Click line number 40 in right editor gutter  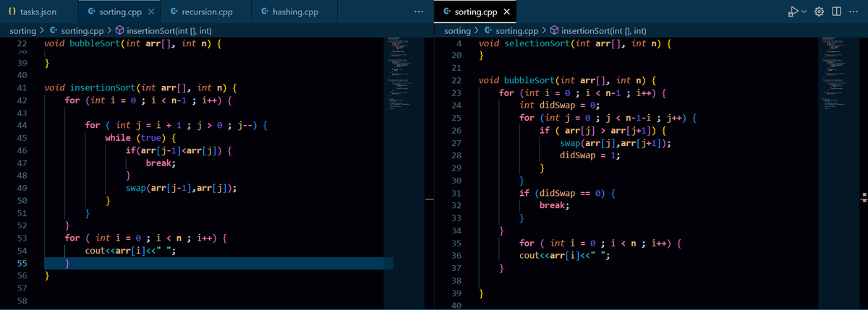456,305
